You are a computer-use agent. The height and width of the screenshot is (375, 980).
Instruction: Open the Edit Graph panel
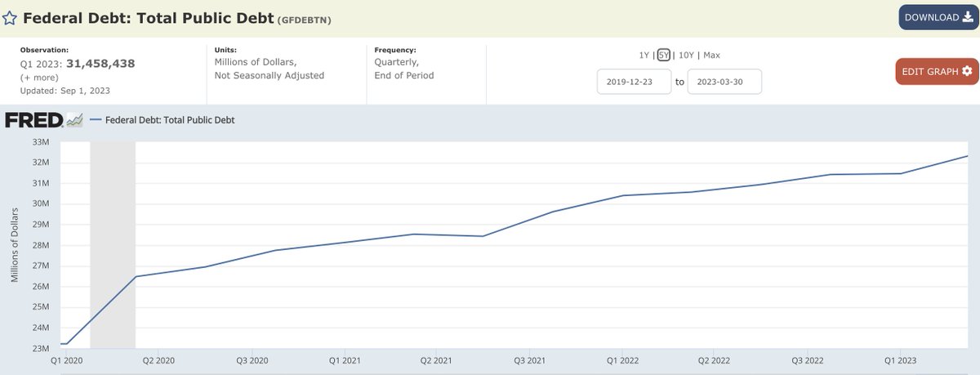(937, 71)
